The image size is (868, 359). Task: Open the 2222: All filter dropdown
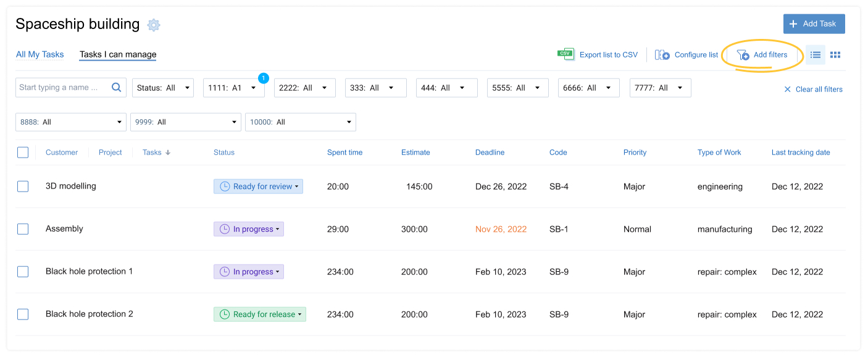click(305, 88)
